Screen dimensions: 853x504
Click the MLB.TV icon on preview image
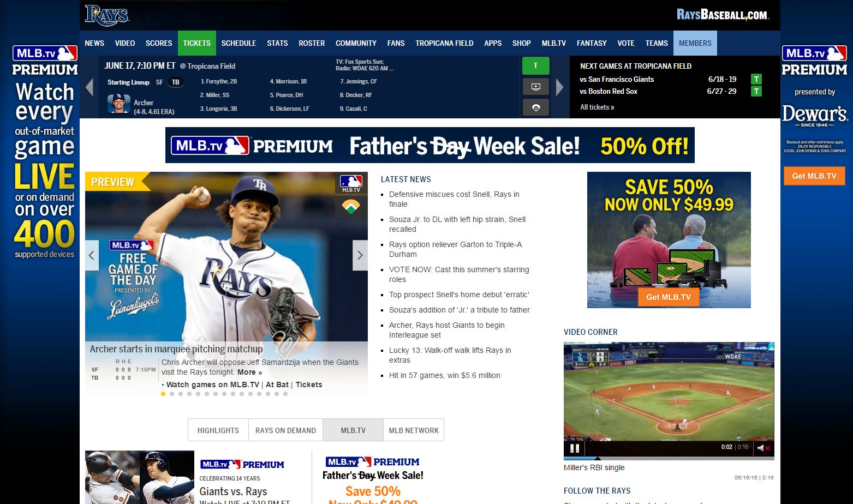pyautogui.click(x=351, y=183)
